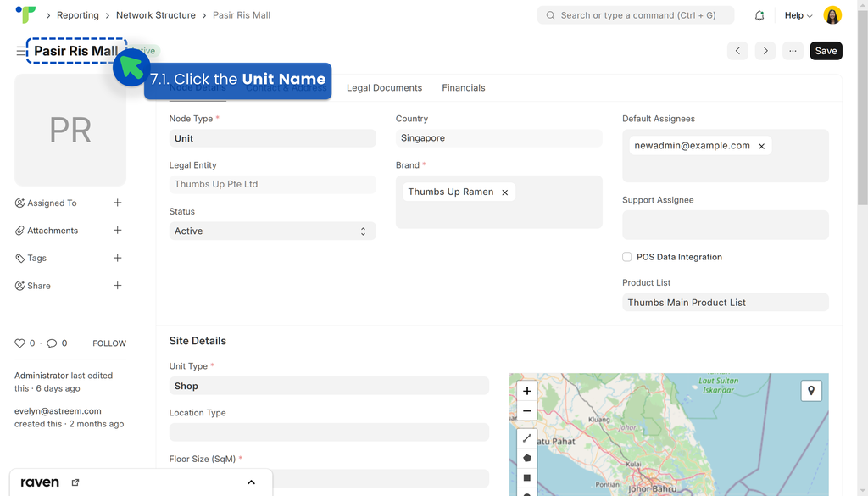The height and width of the screenshot is (496, 868).
Task: Zoom in on the map
Action: point(527,391)
